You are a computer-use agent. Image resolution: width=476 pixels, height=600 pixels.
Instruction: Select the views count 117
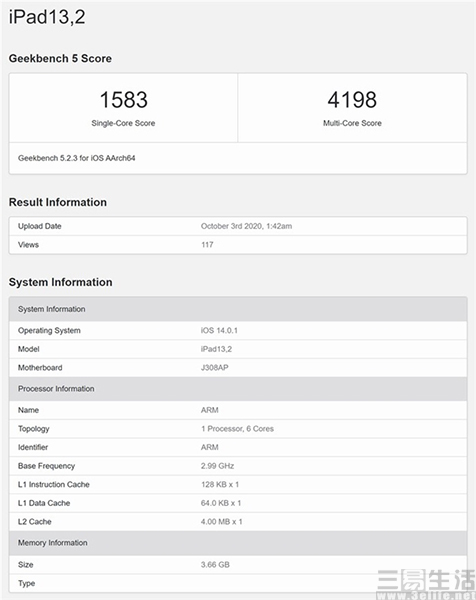point(207,245)
